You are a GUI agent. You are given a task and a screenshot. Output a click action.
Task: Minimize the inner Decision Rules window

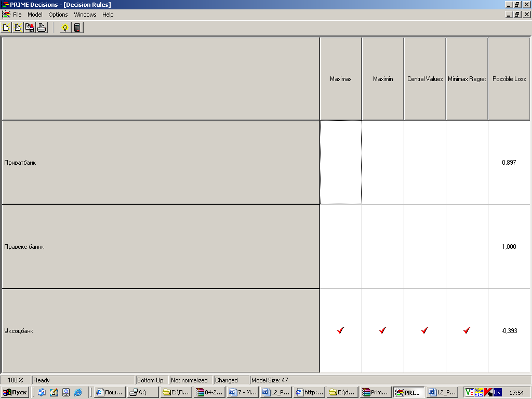click(x=509, y=14)
